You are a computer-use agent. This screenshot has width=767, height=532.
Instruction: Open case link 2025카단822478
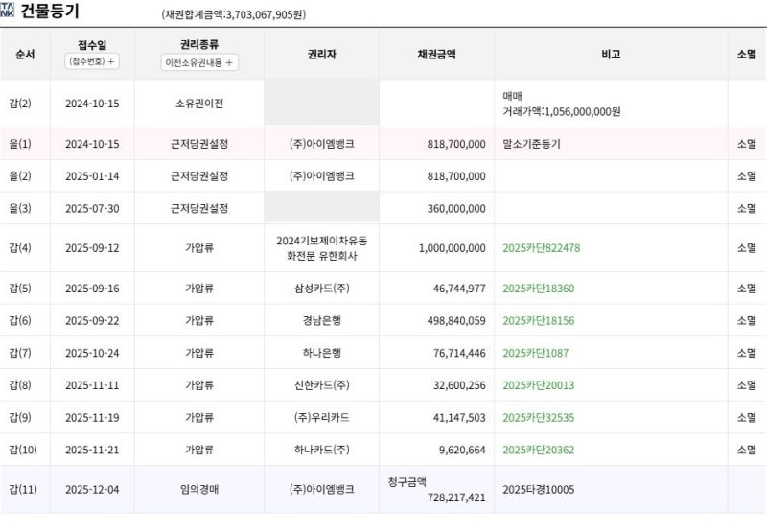[541, 248]
